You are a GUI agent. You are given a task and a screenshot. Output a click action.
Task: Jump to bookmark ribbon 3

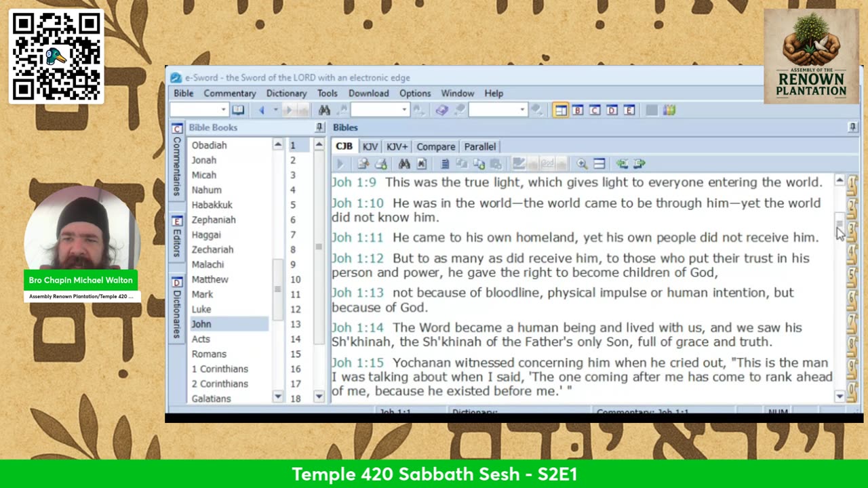click(x=852, y=231)
